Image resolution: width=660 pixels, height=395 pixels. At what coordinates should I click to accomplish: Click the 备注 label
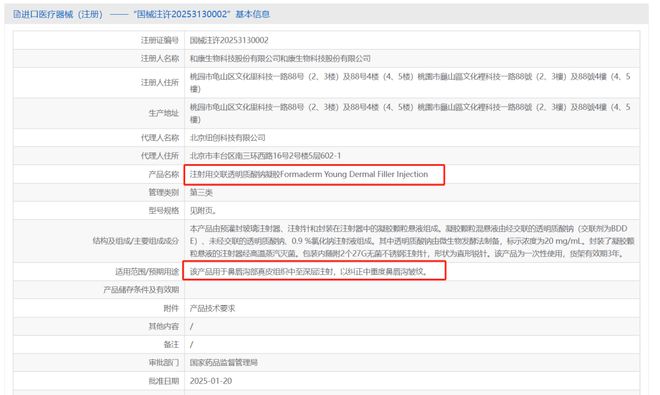tap(171, 344)
